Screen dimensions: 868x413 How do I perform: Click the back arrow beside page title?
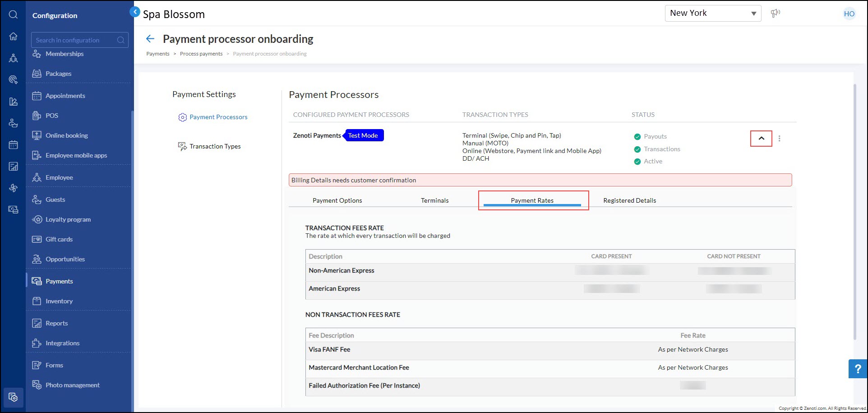[150, 39]
